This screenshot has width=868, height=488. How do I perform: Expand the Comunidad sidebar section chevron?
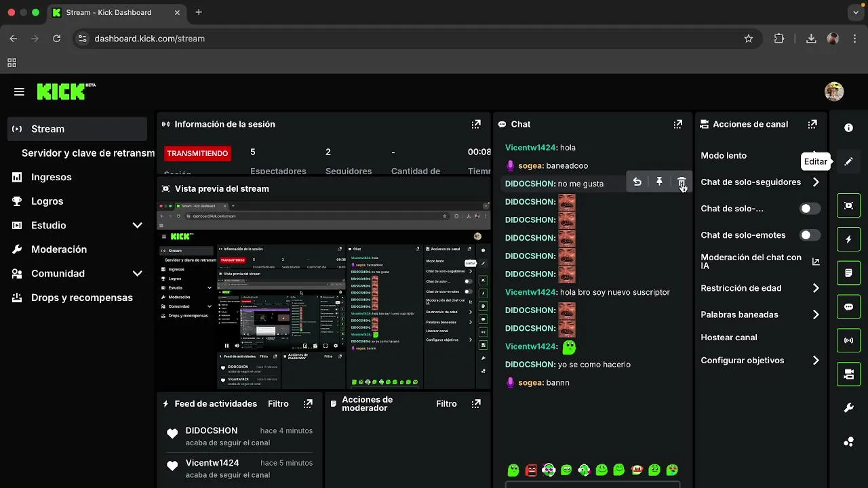coord(137,273)
